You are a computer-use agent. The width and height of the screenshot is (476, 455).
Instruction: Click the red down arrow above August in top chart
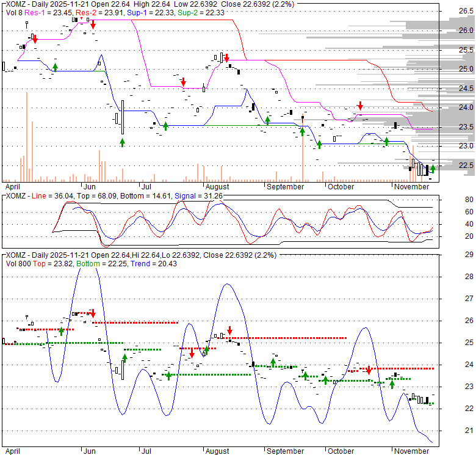226,58
